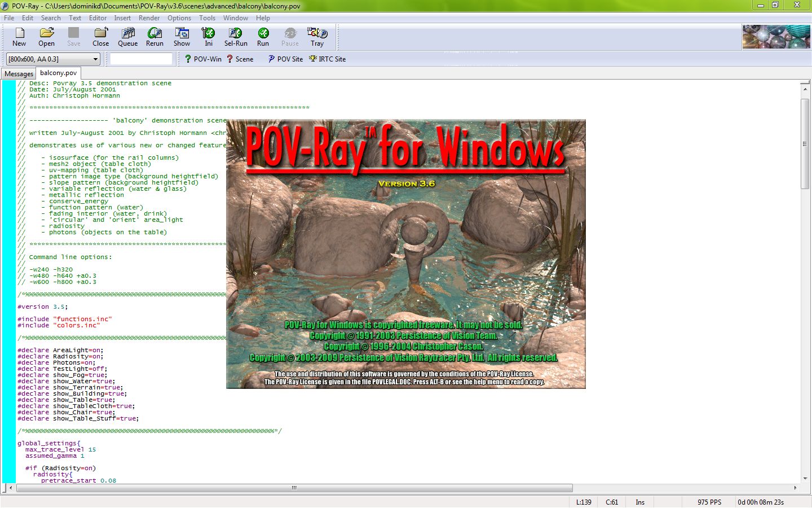812x508 pixels.
Task: Open the Text menu
Action: (x=75, y=18)
